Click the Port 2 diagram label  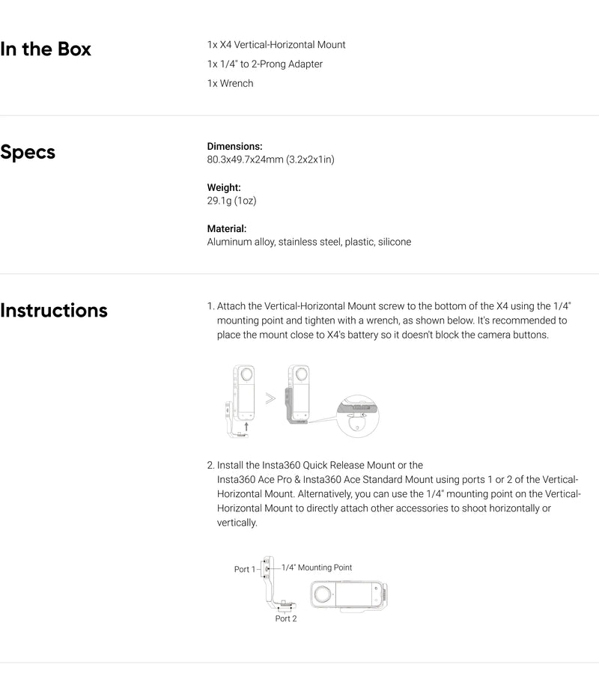coord(286,618)
